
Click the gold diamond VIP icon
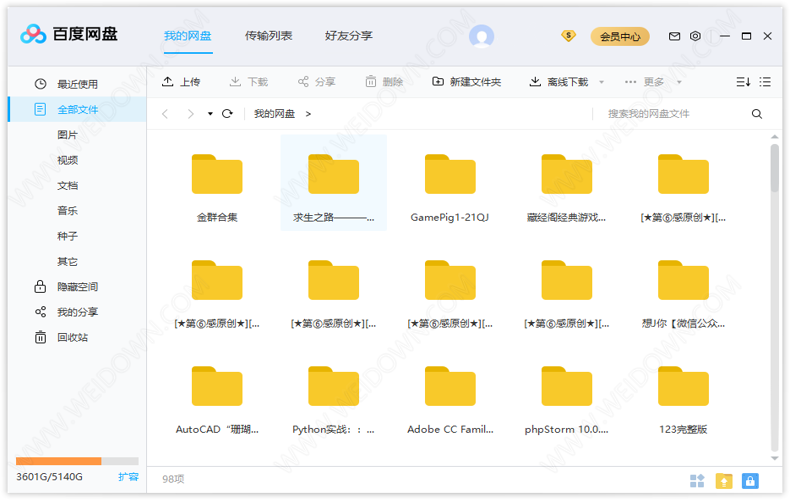click(569, 36)
